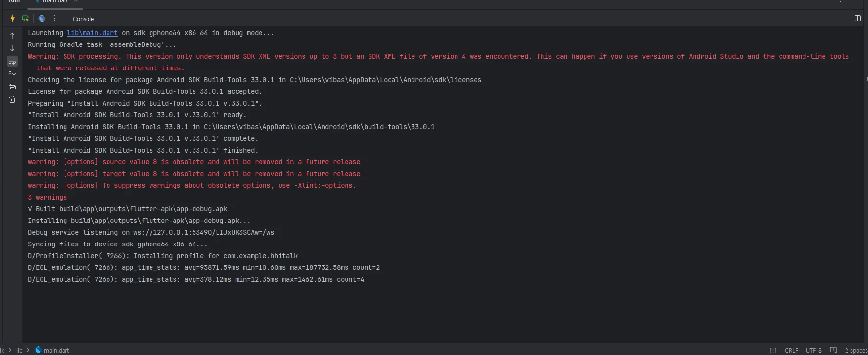
Task: Click the '-Xlint:-options' suppress warnings line
Action: click(x=192, y=185)
